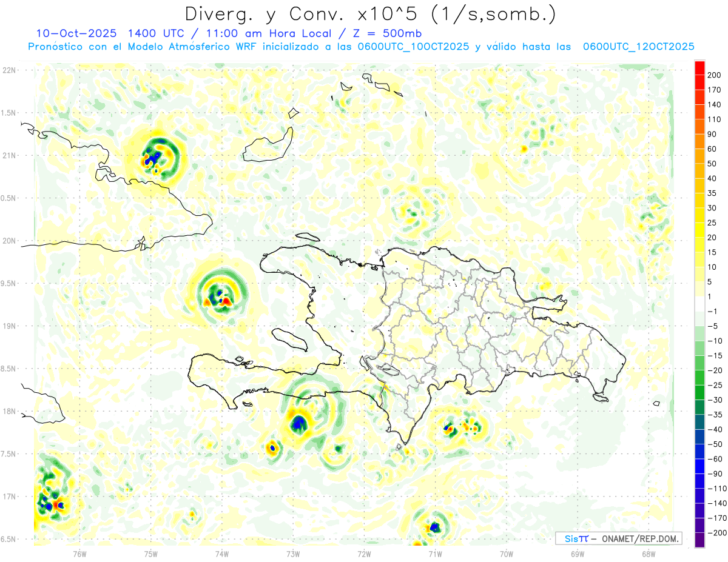Click the '18N' latitude axis label

[9, 411]
